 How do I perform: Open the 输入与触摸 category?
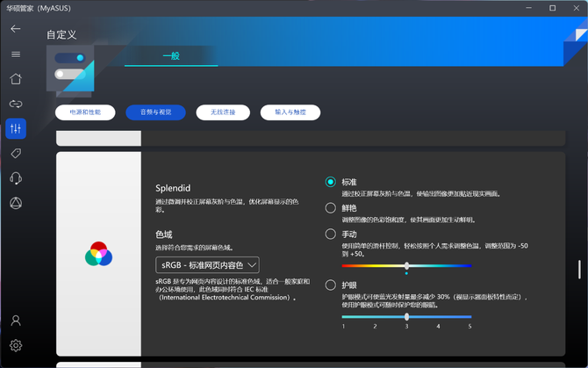(x=290, y=112)
